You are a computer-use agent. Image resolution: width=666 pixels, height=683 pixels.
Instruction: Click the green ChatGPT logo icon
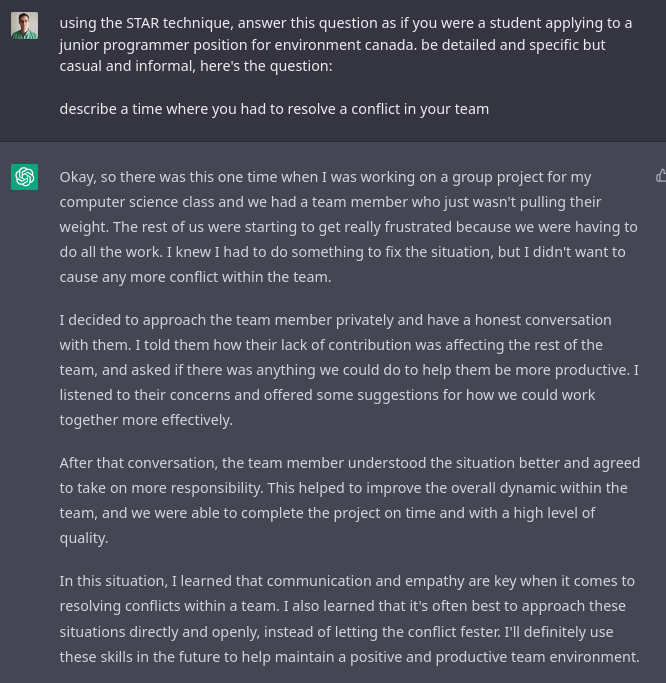coord(24,177)
